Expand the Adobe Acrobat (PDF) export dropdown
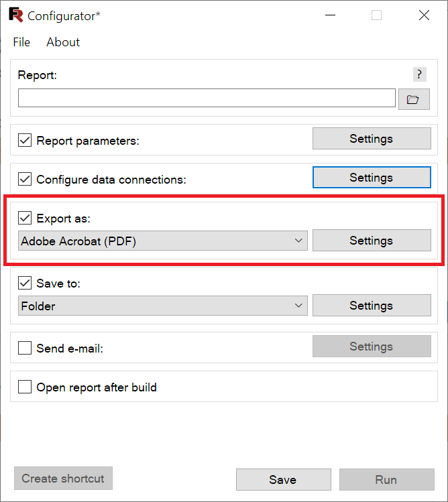448x502 pixels. tap(163, 241)
